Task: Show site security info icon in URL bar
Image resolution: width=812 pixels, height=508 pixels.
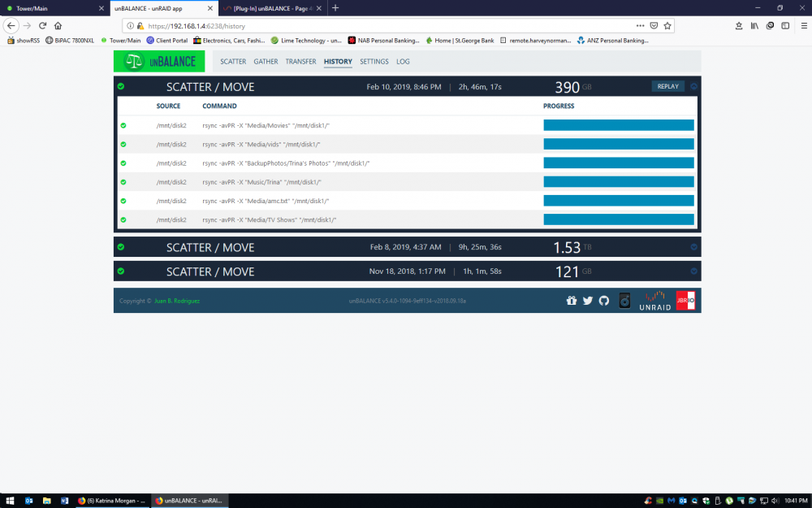Action: [131, 26]
